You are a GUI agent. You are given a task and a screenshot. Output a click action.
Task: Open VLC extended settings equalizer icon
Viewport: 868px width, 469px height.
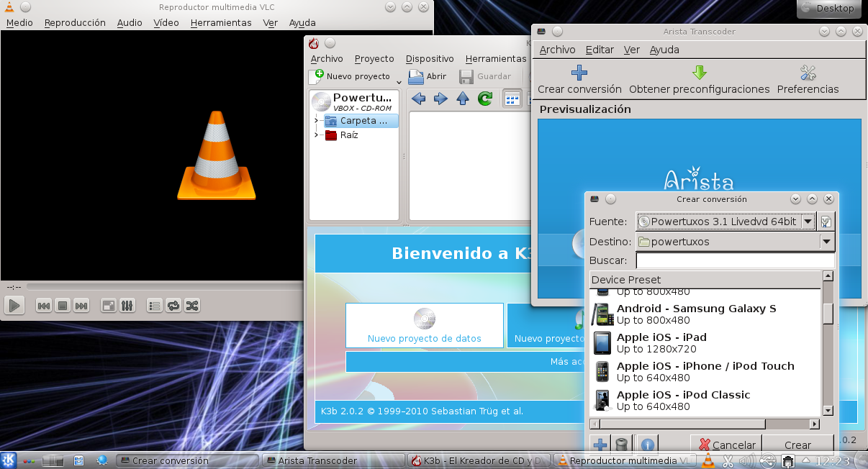click(127, 306)
